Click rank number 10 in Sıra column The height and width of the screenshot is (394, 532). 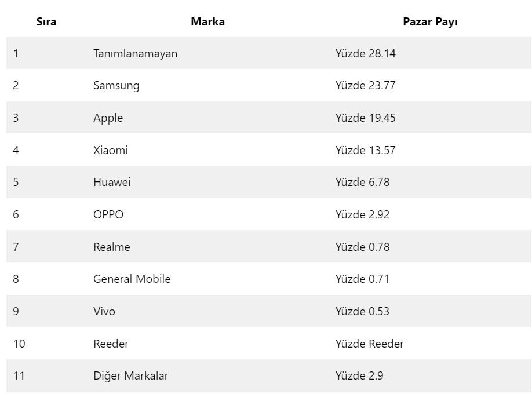(19, 344)
